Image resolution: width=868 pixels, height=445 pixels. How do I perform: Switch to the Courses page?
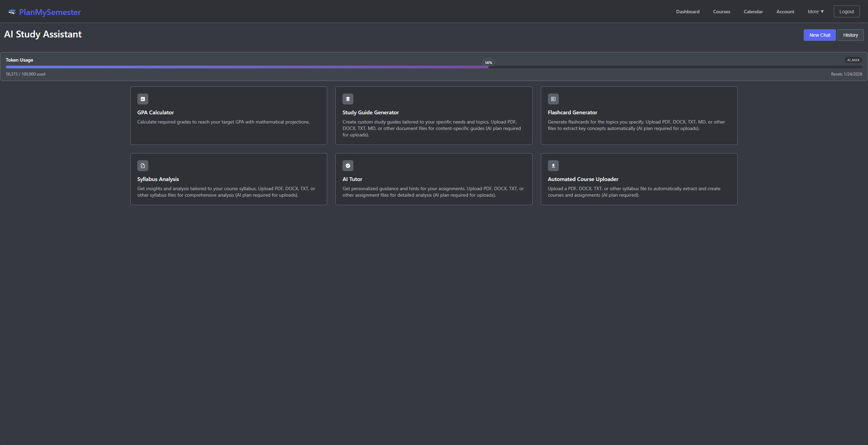pos(721,11)
